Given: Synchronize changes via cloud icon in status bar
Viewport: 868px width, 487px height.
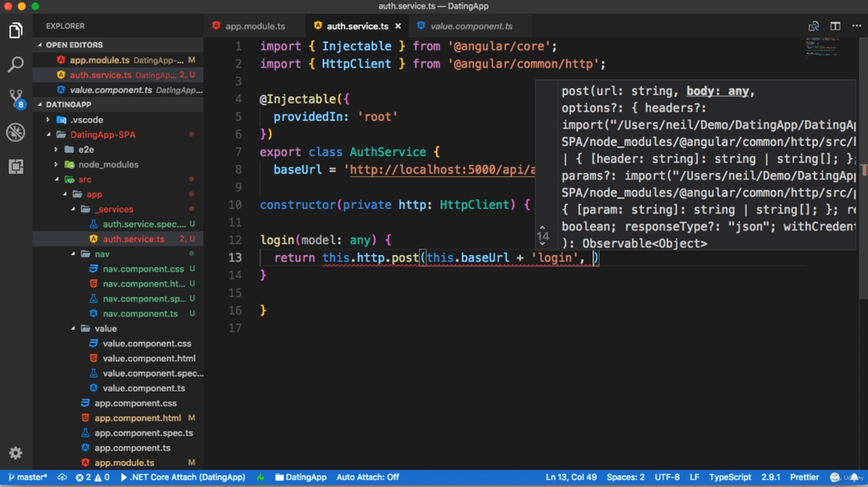Looking at the screenshot, I should coord(62,477).
